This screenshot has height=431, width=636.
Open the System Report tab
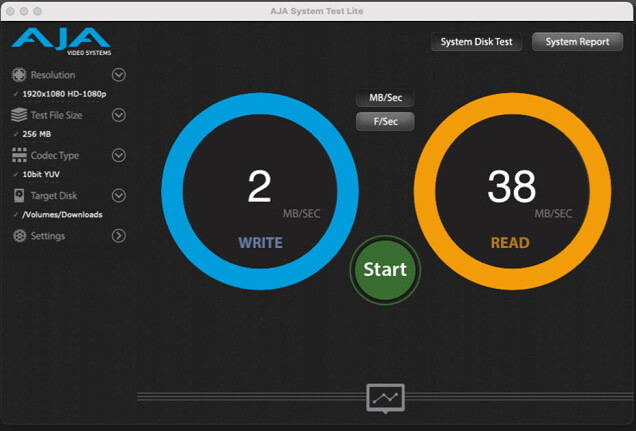click(577, 42)
